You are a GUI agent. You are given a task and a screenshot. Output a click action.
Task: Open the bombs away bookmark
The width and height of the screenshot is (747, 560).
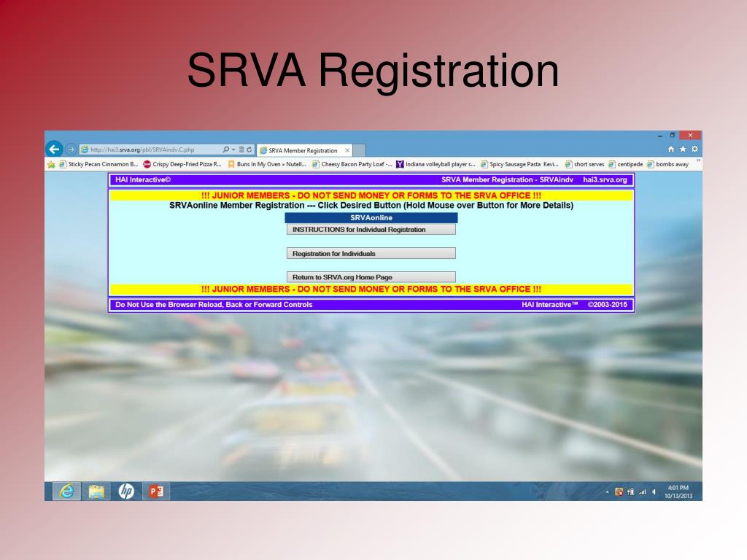coord(668,164)
